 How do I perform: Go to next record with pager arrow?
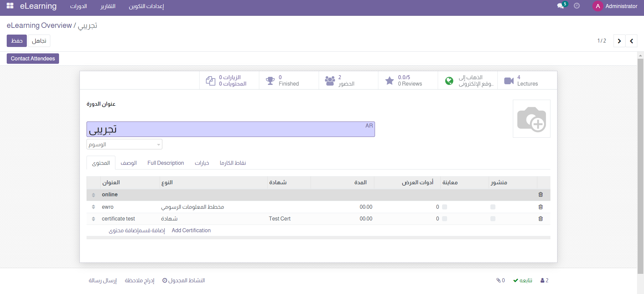(619, 41)
